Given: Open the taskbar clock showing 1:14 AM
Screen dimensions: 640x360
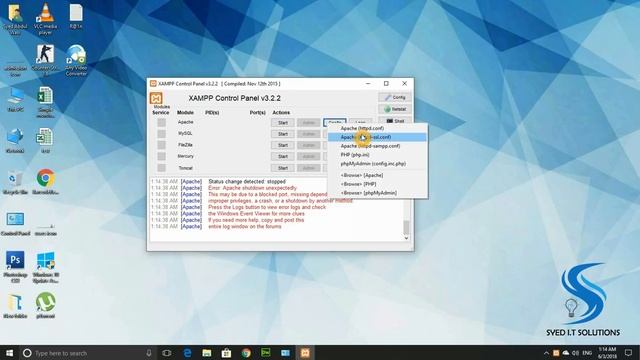Looking at the screenshot, I should coord(607,353).
